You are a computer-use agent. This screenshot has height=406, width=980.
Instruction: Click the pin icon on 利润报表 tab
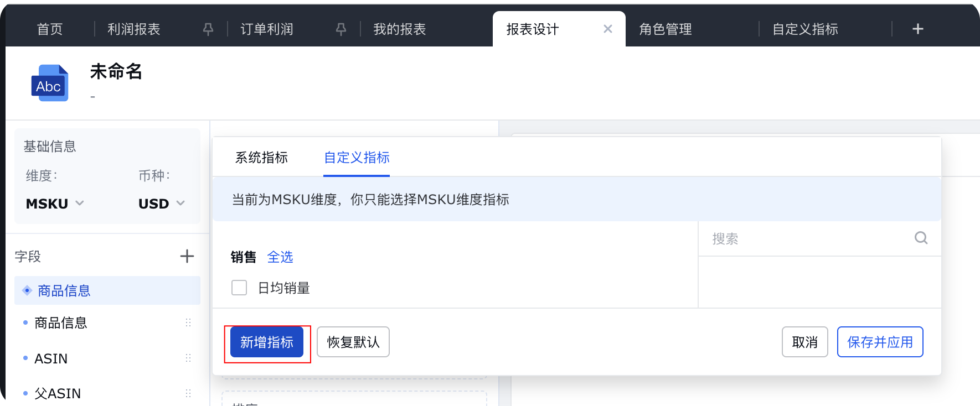[208, 29]
